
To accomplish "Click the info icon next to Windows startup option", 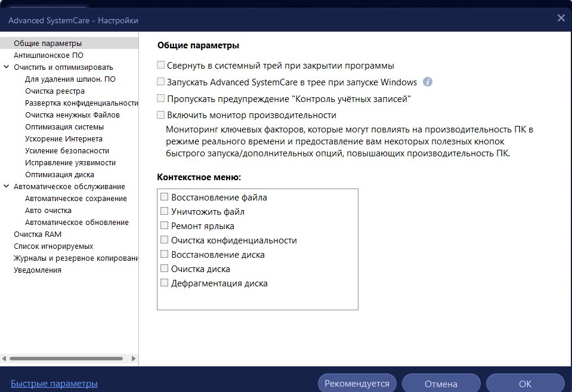I will pyautogui.click(x=428, y=82).
